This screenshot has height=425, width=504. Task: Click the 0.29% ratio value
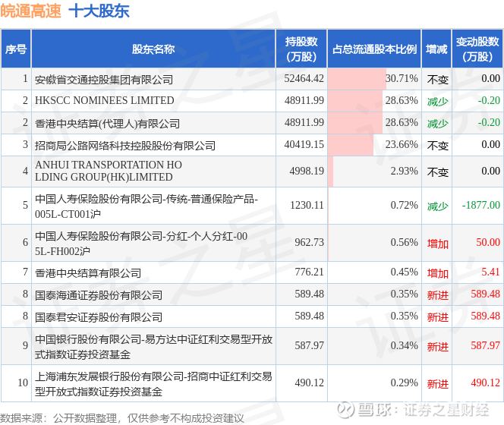404,383
